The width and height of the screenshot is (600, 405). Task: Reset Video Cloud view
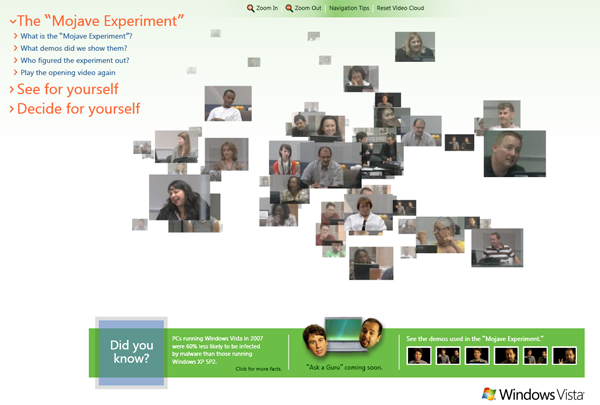(400, 8)
